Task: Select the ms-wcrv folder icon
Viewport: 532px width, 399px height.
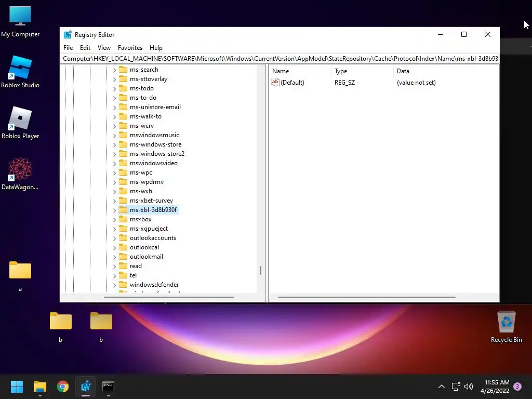Action: point(123,126)
